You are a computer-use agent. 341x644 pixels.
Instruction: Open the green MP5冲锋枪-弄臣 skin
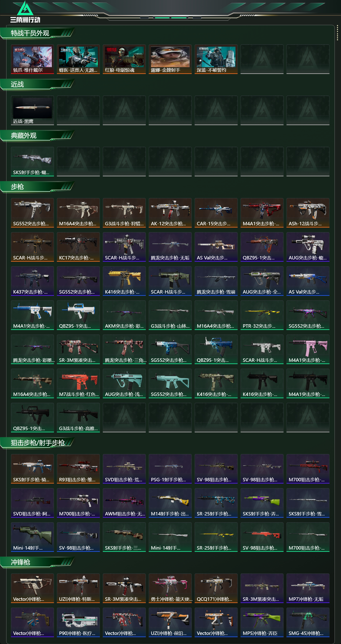click(262, 623)
